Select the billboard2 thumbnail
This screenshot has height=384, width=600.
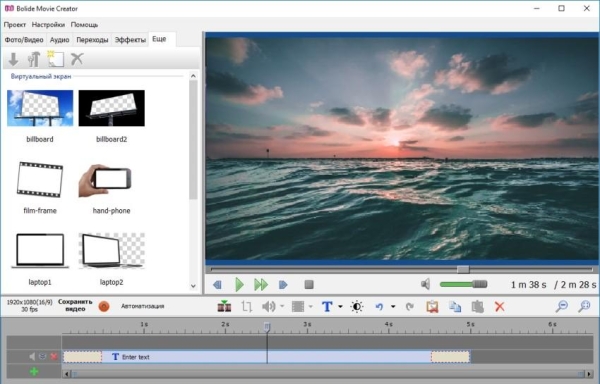112,108
